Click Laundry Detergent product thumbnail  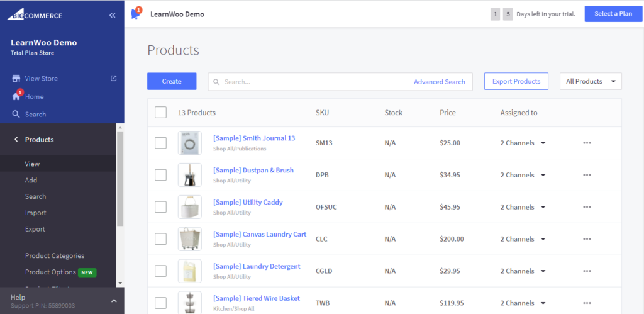coord(190,271)
